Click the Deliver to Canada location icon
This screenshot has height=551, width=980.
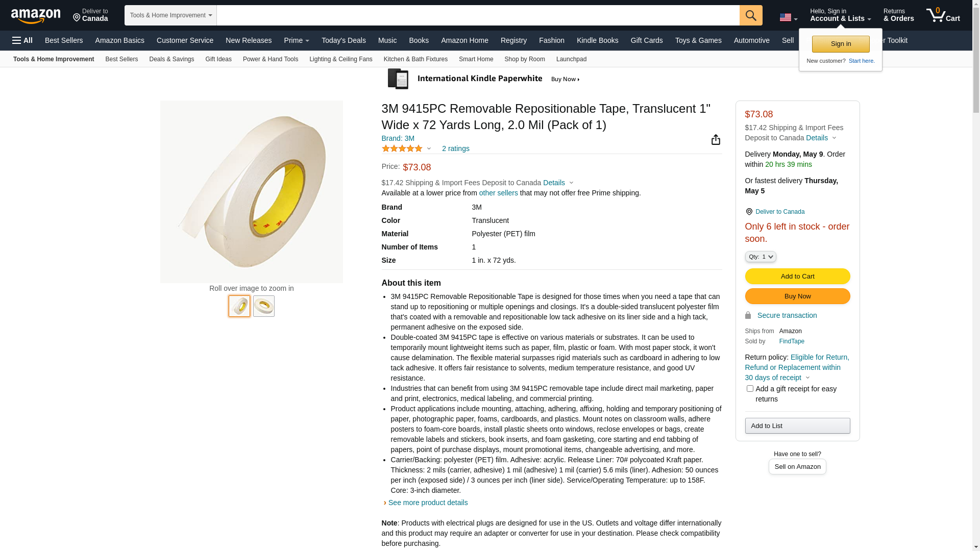coord(749,212)
